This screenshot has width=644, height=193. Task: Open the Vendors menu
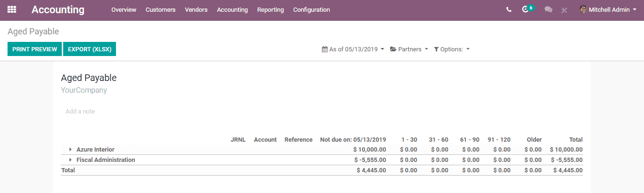pos(196,9)
